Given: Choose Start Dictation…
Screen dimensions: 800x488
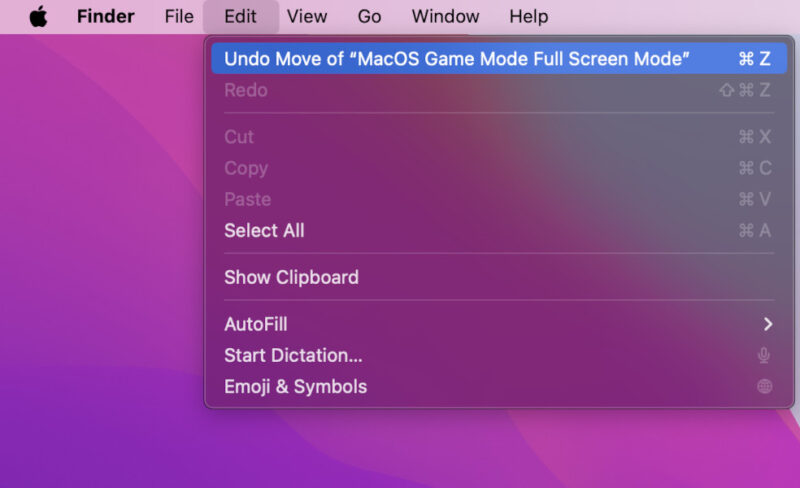Looking at the screenshot, I should [499, 355].
